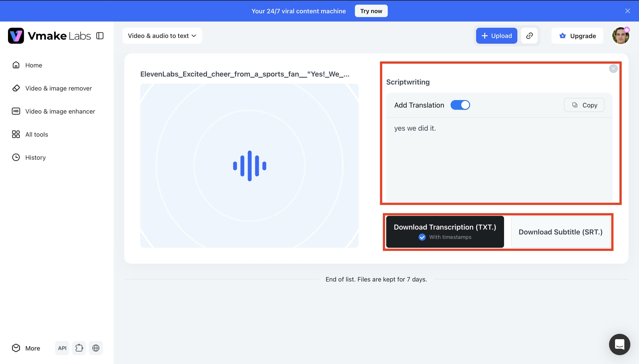Click the blue Upload button
The height and width of the screenshot is (364, 639).
pos(497,36)
